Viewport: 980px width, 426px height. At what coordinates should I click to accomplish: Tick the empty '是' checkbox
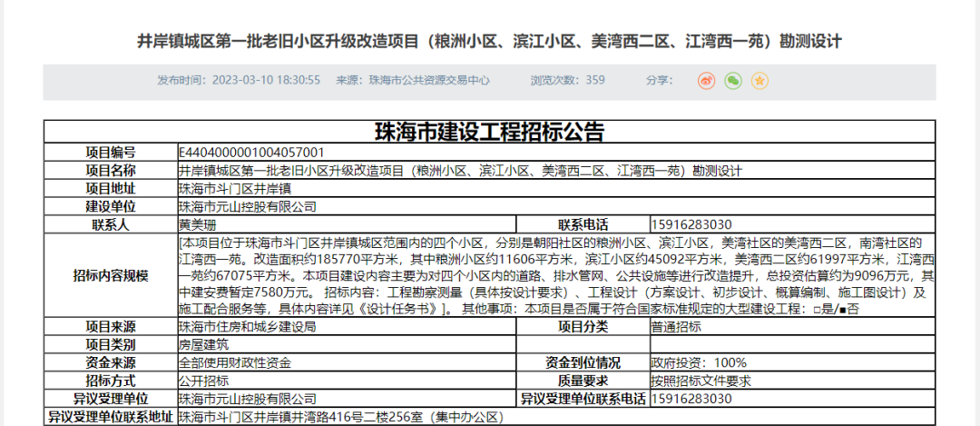[818, 309]
